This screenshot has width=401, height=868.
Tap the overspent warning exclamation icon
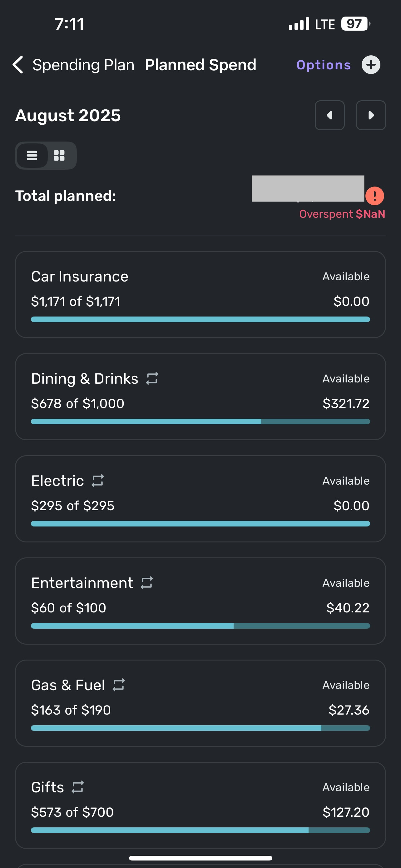pyautogui.click(x=374, y=196)
